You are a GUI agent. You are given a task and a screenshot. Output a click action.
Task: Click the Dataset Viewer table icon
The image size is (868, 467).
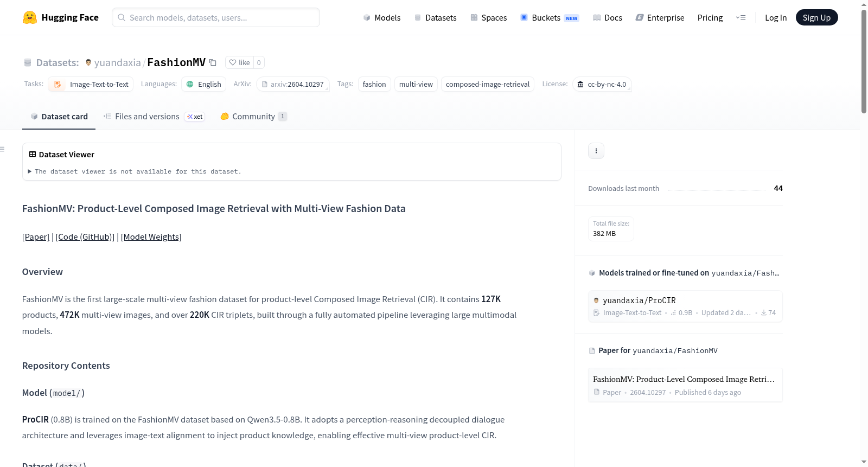(33, 154)
